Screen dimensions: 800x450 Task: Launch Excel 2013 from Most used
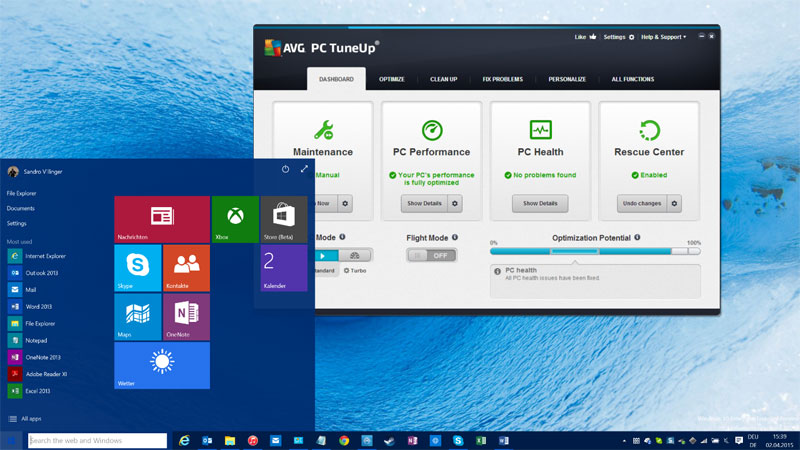coord(30,391)
